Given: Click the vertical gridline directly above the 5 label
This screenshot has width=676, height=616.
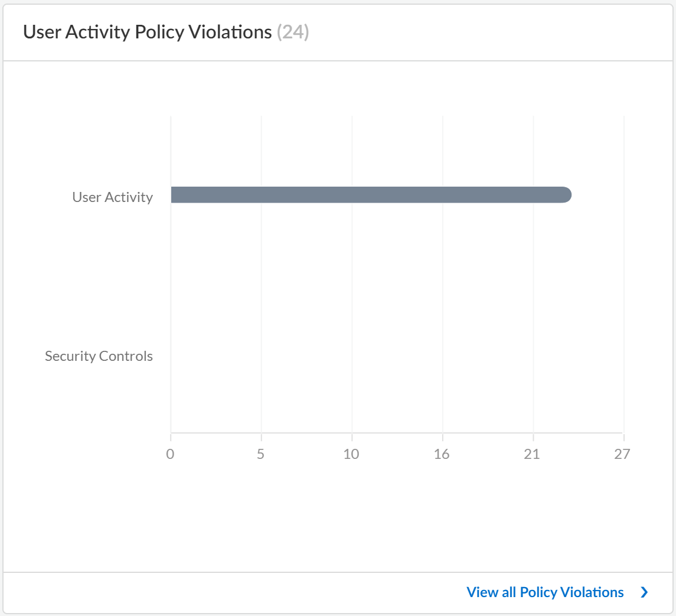Looking at the screenshot, I should (261, 295).
